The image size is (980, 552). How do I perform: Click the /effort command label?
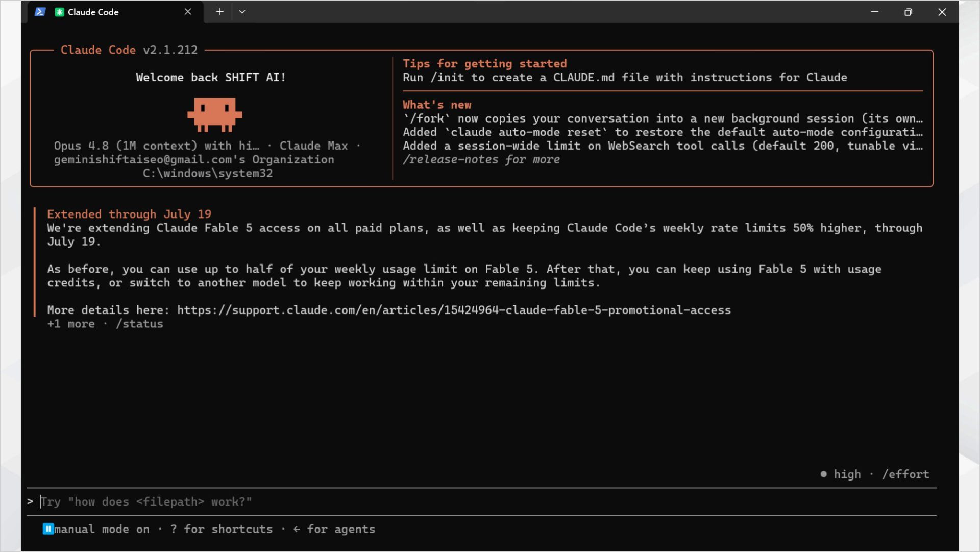pyautogui.click(x=905, y=474)
